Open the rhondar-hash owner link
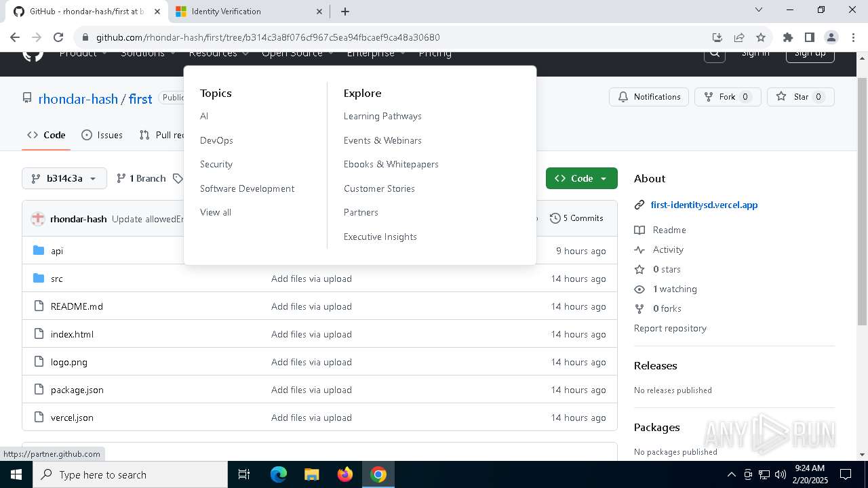Viewport: 868px width, 488px height. 78,99
